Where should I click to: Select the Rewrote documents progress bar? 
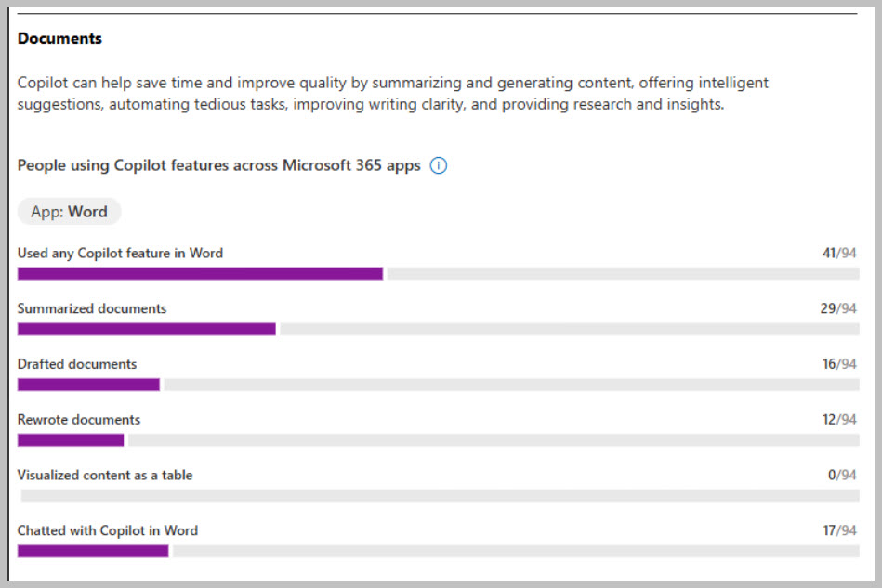pyautogui.click(x=71, y=440)
